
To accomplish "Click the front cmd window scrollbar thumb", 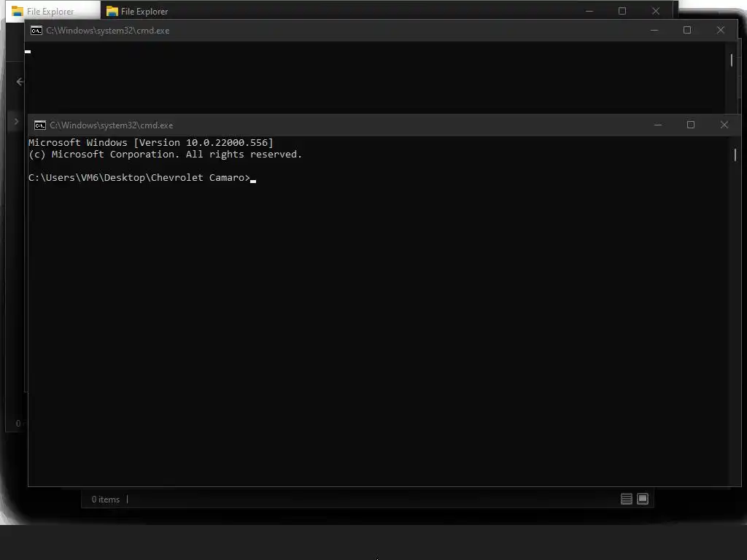I will click(735, 155).
